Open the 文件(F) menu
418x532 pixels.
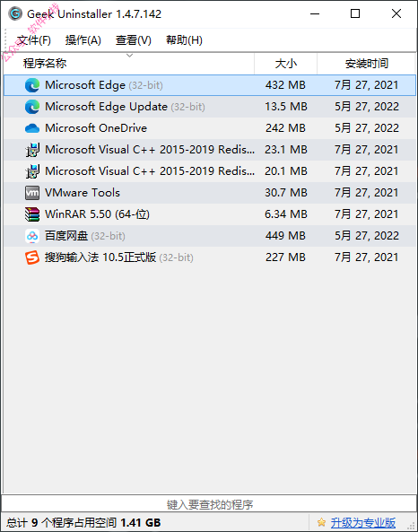(33, 40)
